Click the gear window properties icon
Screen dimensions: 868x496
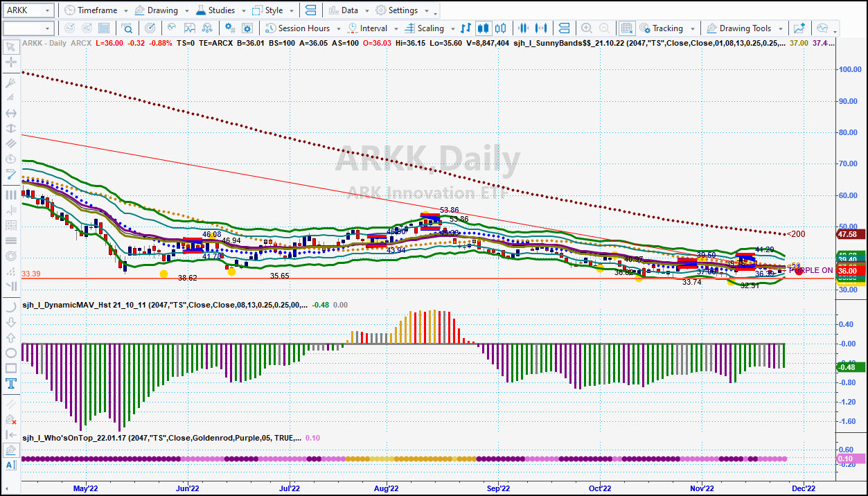(x=248, y=28)
